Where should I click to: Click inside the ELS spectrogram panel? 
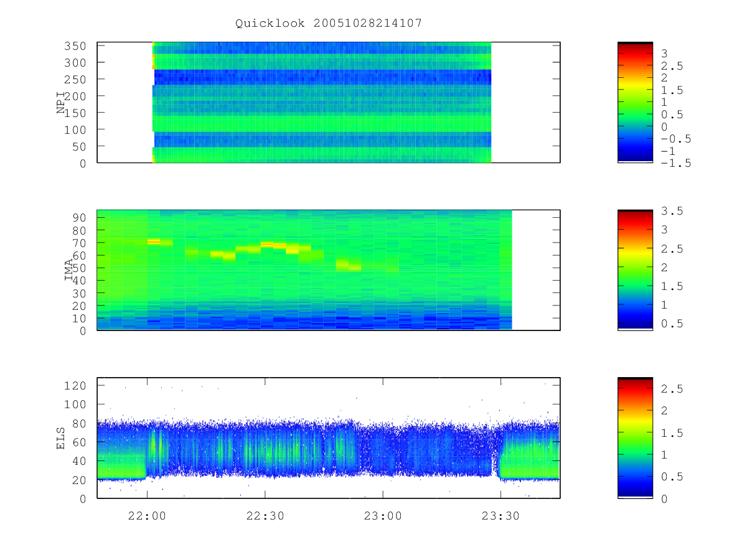click(329, 438)
